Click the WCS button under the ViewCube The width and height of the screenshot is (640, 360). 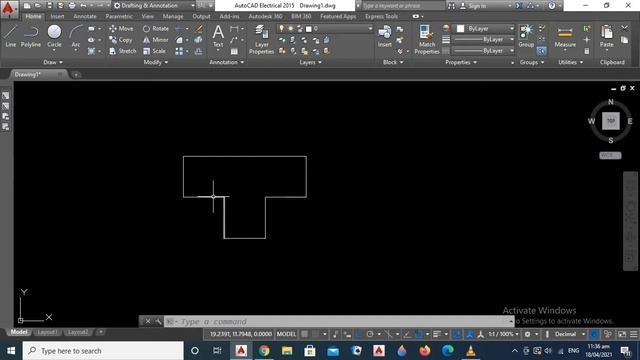610,156
